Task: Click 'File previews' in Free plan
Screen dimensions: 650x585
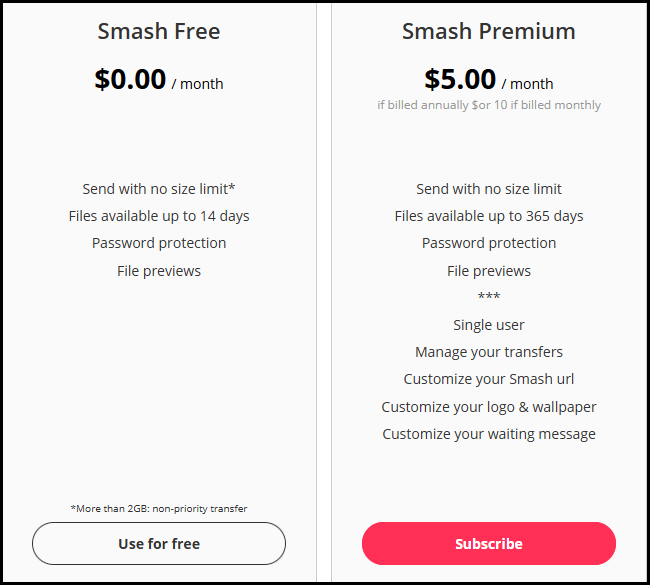Action: pos(159,271)
